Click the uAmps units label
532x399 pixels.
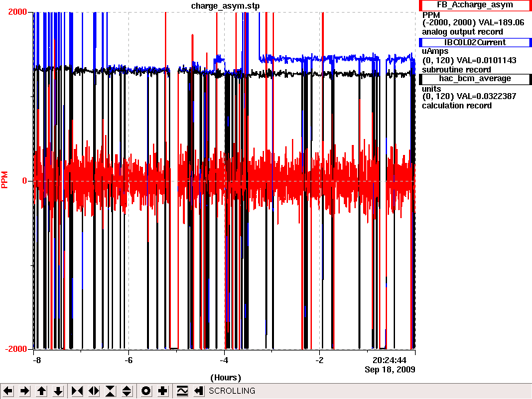click(x=436, y=51)
